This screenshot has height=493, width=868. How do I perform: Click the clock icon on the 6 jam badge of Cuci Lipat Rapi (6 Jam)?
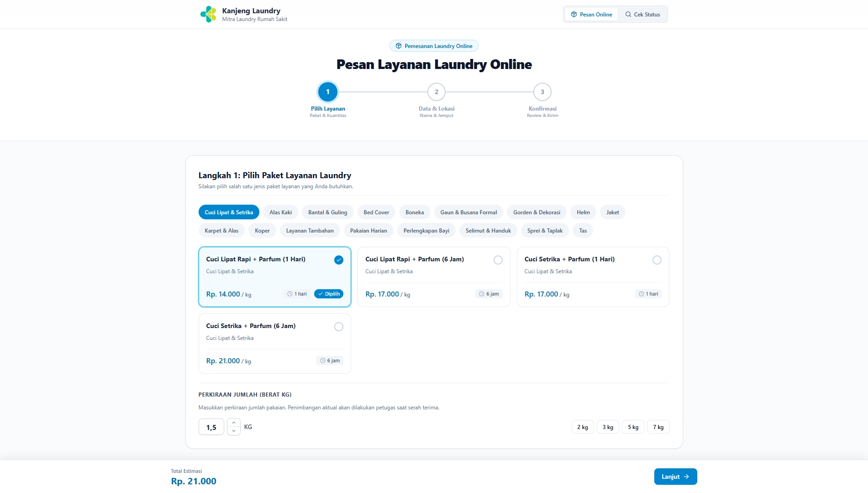482,294
